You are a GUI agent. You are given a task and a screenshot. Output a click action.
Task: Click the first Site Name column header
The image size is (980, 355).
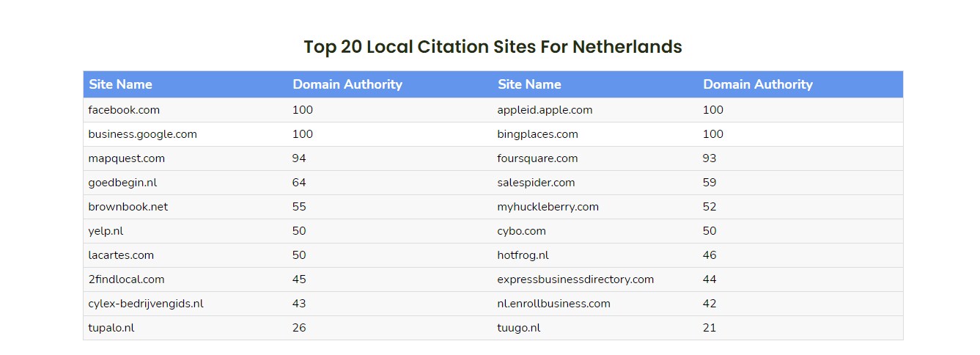pos(120,84)
